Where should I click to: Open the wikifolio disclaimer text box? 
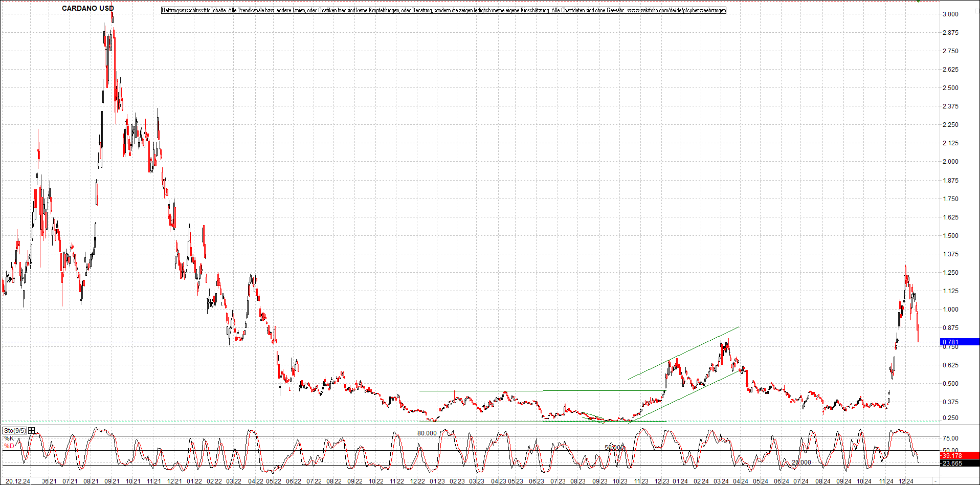[443, 10]
